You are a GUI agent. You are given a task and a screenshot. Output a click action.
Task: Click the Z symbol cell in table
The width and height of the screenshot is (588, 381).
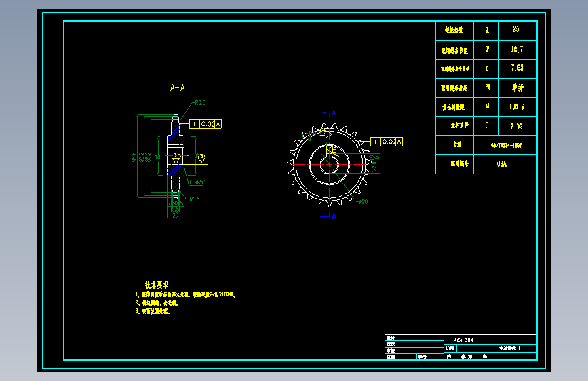[x=487, y=30]
